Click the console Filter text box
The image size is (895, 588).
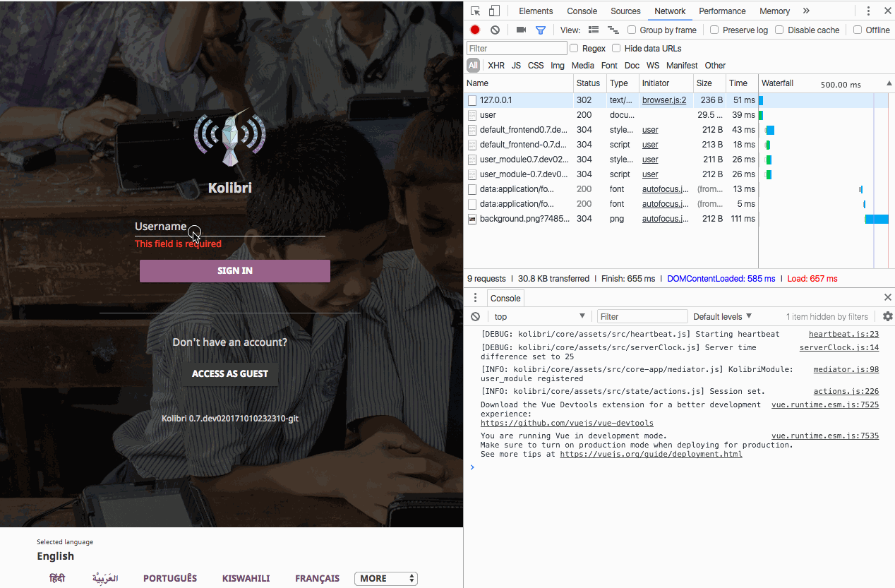click(x=642, y=316)
